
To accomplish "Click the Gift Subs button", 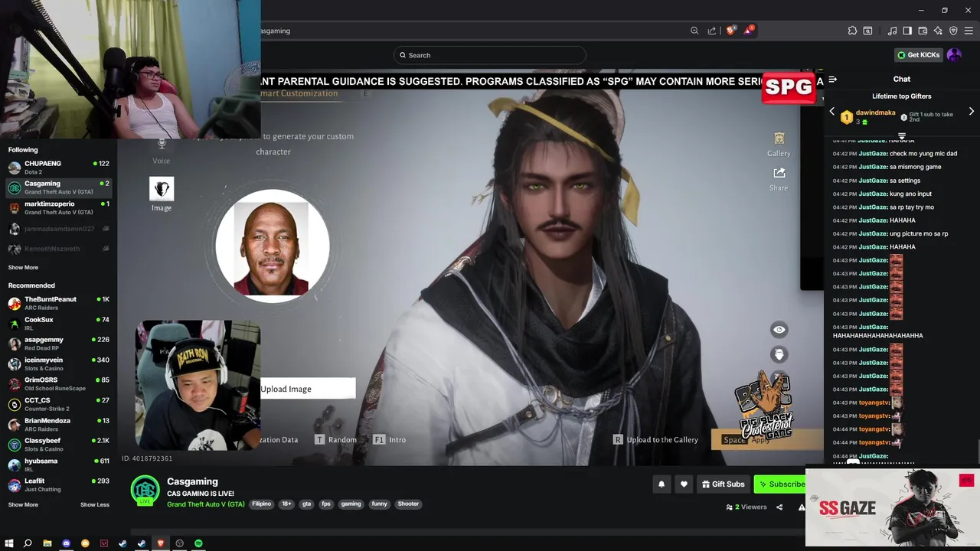I will pyautogui.click(x=723, y=484).
